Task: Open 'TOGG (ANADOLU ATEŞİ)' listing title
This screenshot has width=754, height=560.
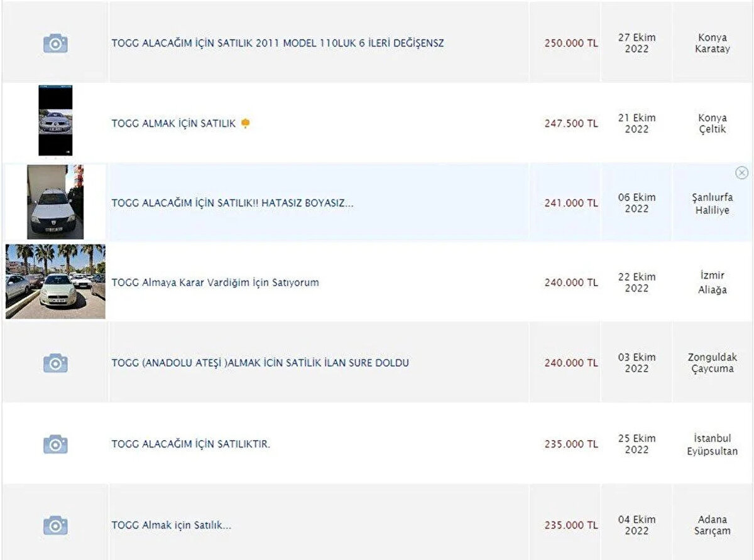Action: coord(260,363)
